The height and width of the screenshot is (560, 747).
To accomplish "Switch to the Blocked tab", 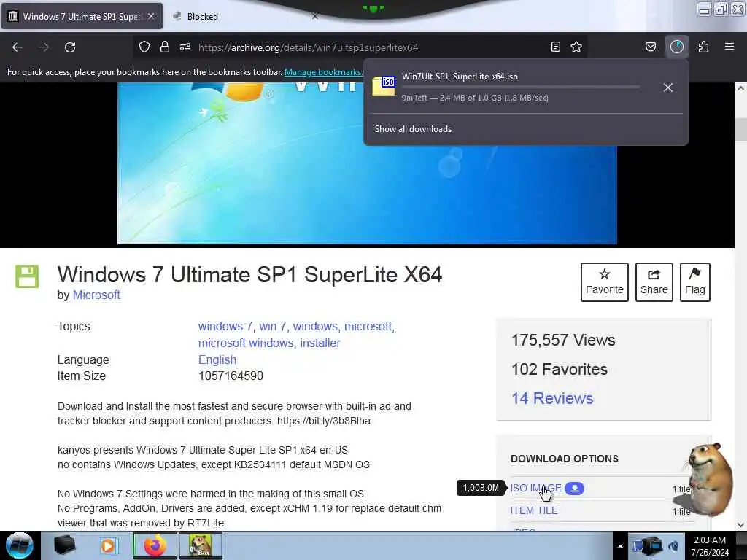I will point(203,17).
